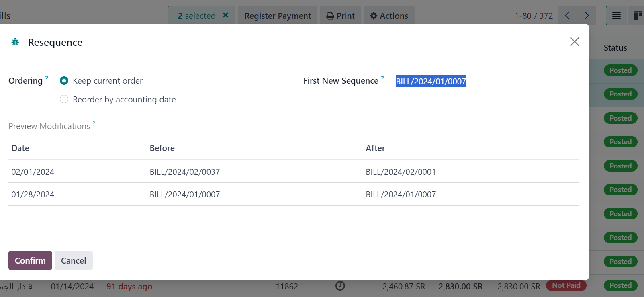Switch to list view icon
This screenshot has height=297, width=644.
[616, 16]
